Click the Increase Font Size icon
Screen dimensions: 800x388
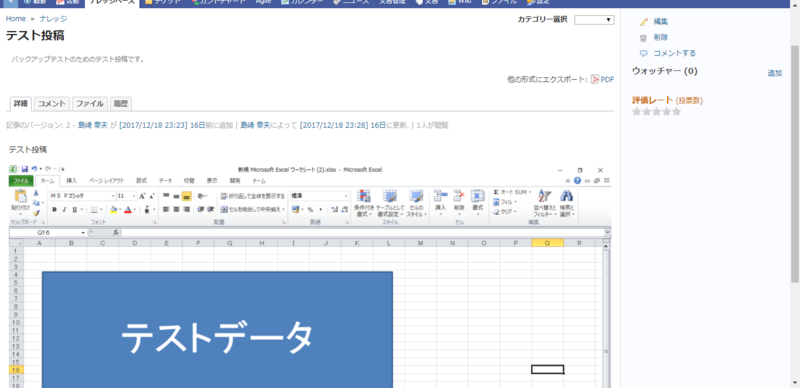(x=142, y=196)
